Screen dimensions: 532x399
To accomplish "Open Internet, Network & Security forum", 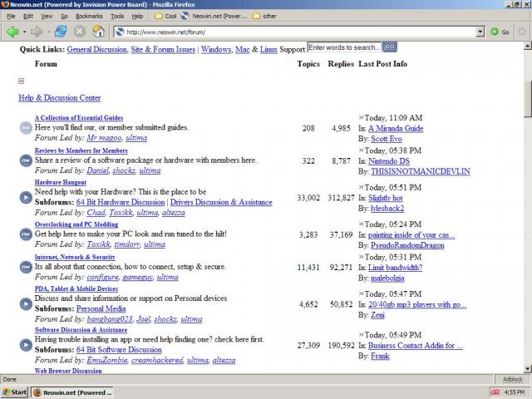I will (75, 257).
